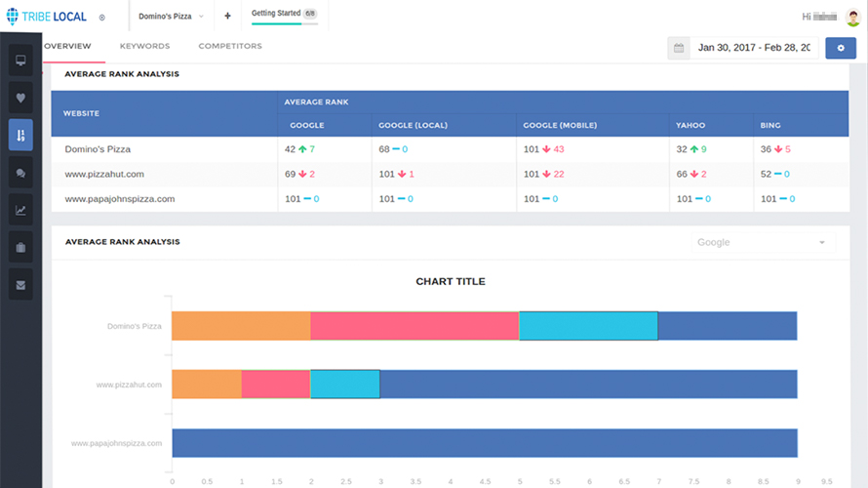This screenshot has width=868, height=488.
Task: Expand the Domino's Pizza location dropdown
Action: coord(171,16)
